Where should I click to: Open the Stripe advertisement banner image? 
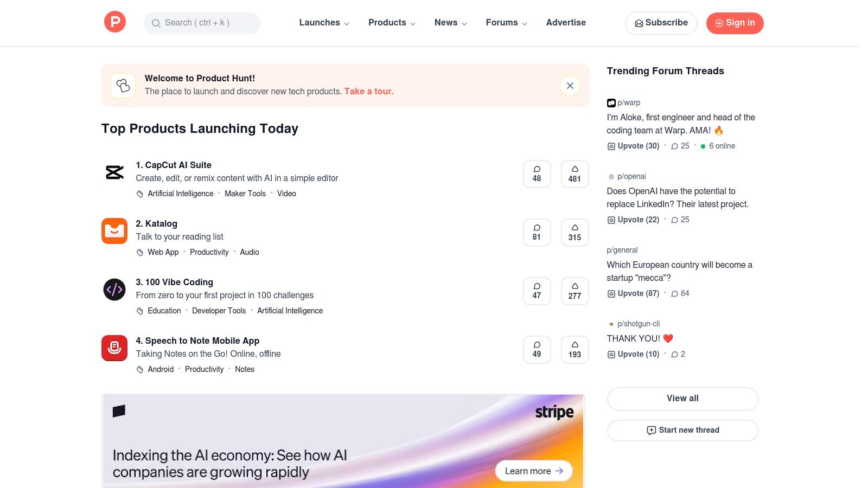pyautogui.click(x=343, y=441)
